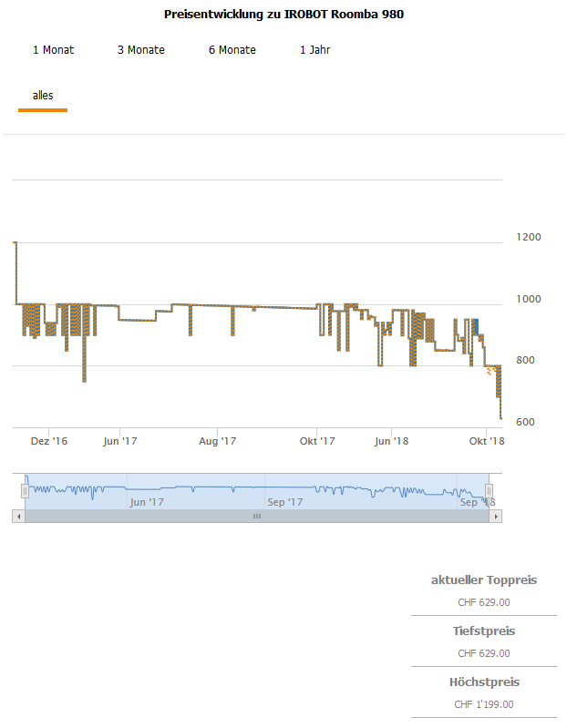Click the CHF 629.00 value under aktueller Toppreis
Viewport: 567px width, 728px height.
tap(484, 602)
